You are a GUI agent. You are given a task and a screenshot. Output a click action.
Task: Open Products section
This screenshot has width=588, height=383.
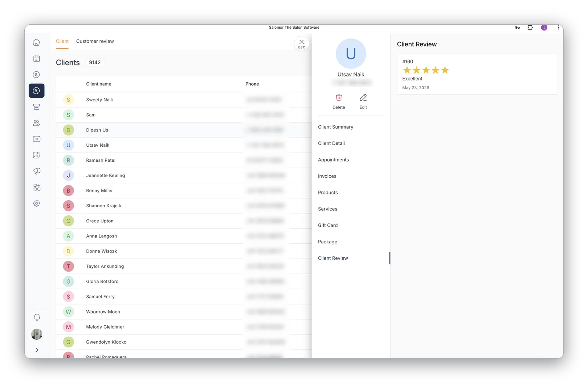[328, 193]
